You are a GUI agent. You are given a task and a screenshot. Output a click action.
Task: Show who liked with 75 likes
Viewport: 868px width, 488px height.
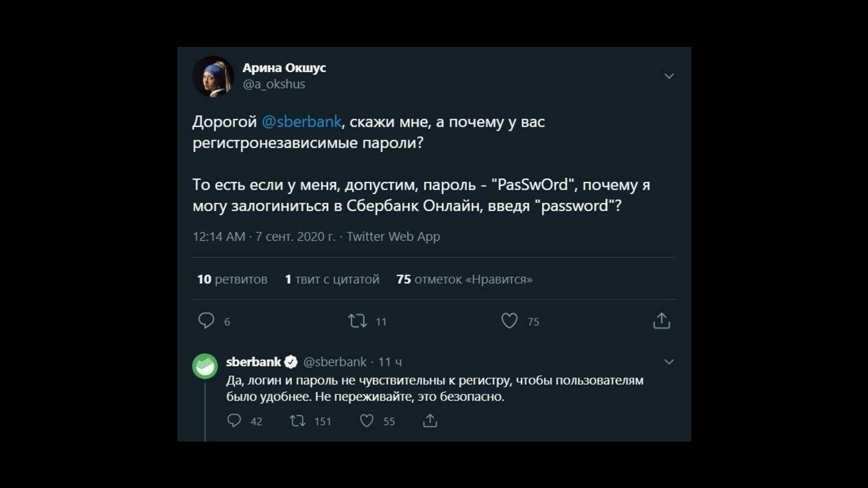(464, 279)
